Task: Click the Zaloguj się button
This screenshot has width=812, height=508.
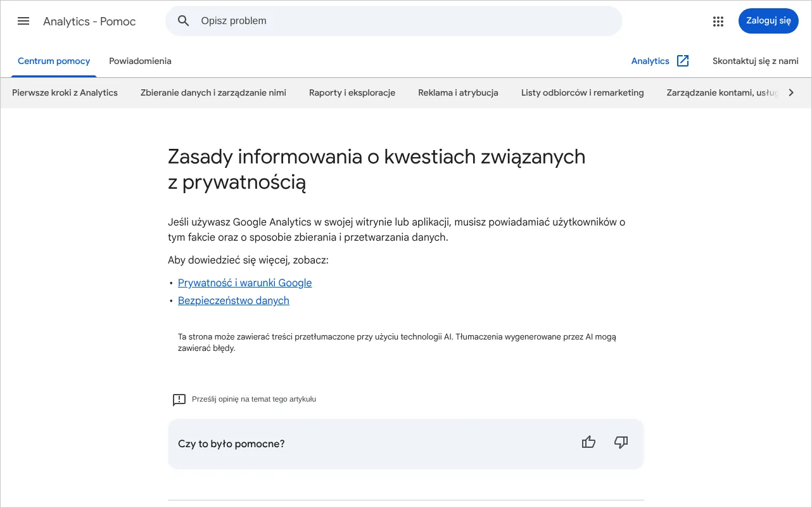Action: pyautogui.click(x=768, y=21)
